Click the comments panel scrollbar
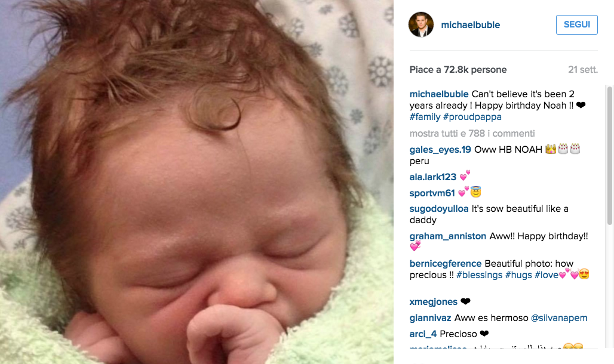 pos(609,155)
